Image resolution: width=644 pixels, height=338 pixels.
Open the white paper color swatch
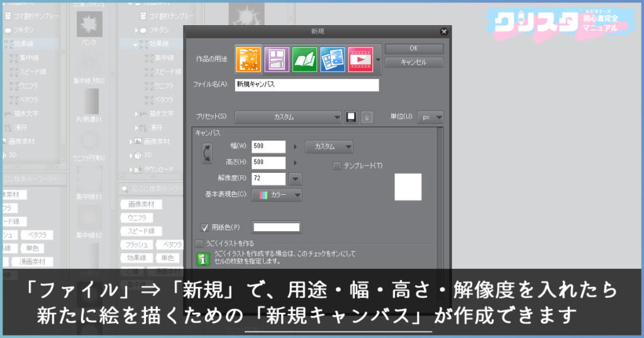click(277, 227)
